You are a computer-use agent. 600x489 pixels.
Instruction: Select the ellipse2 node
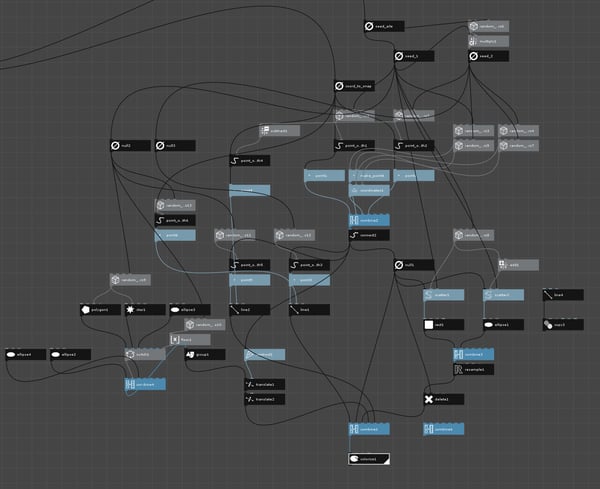tap(70, 354)
